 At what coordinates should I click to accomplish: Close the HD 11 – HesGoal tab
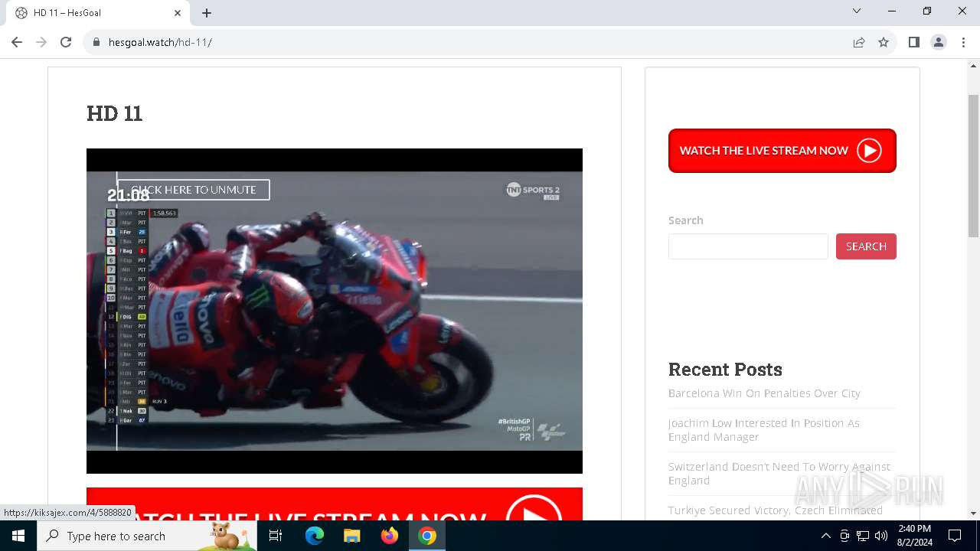coord(178,13)
